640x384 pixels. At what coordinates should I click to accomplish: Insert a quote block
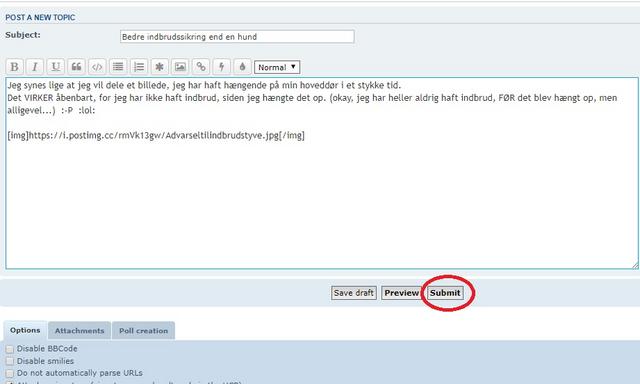[76, 67]
